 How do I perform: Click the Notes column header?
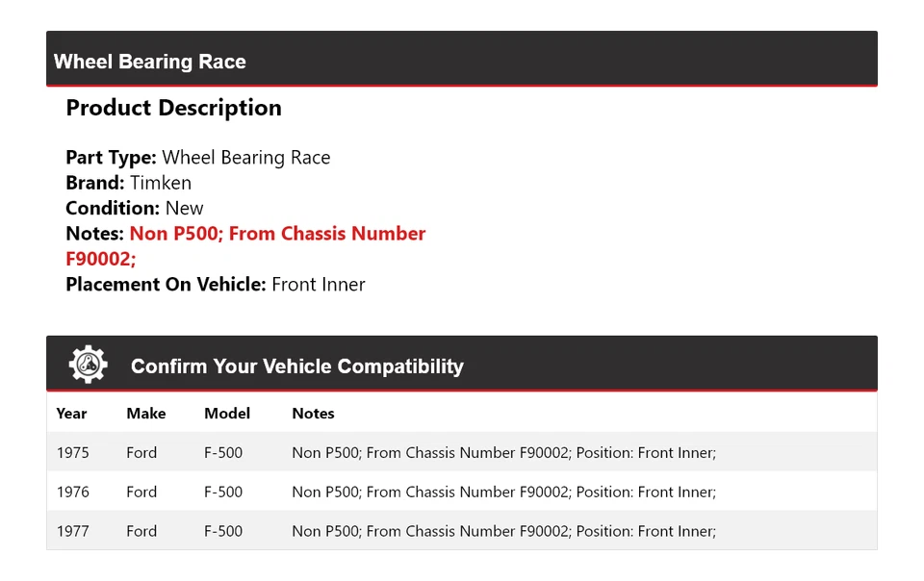[313, 414]
